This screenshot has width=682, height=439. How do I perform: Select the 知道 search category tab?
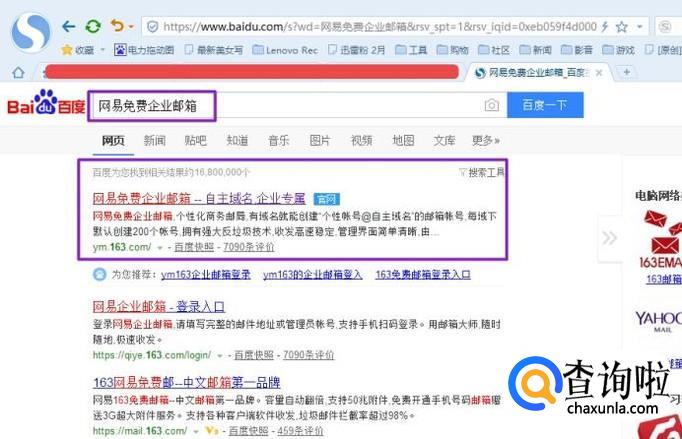pyautogui.click(x=237, y=141)
